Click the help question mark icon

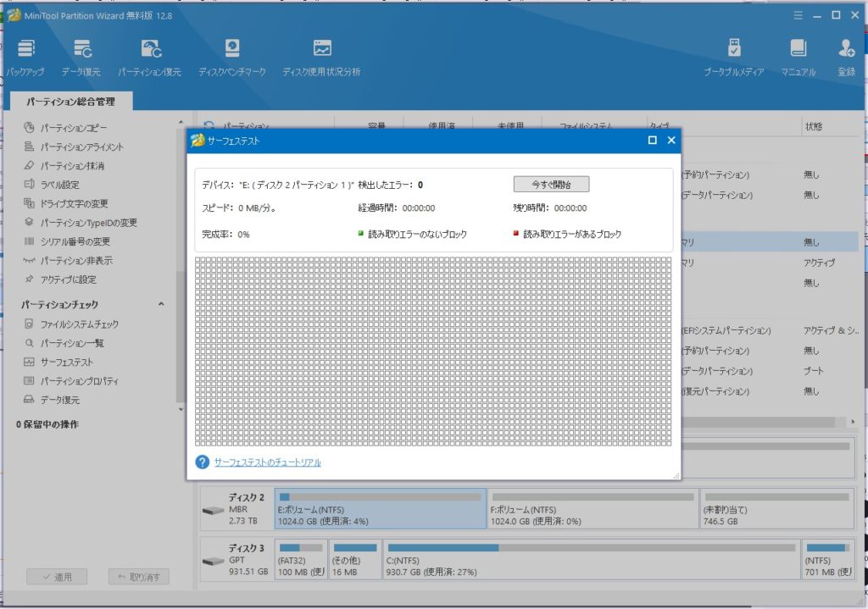(202, 462)
